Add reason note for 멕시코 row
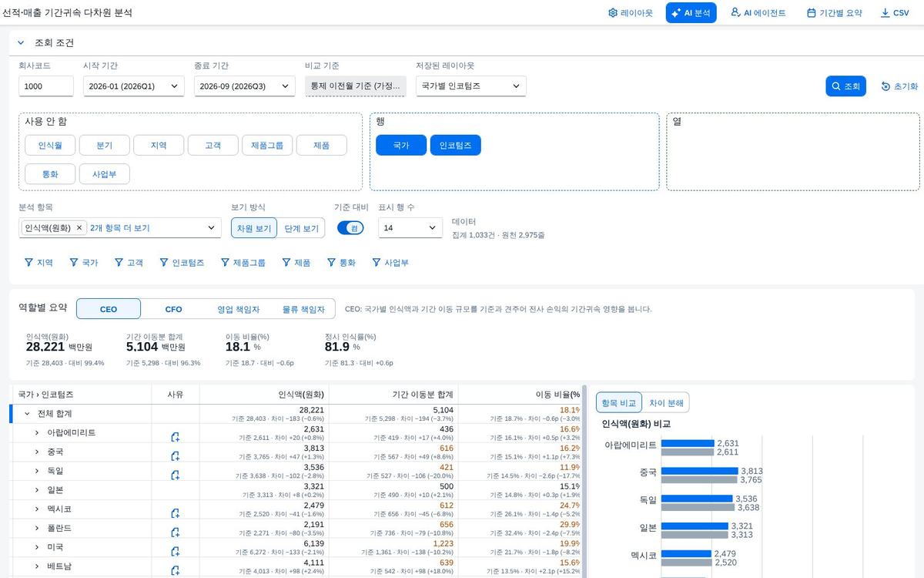This screenshot has height=578, width=924. click(176, 513)
